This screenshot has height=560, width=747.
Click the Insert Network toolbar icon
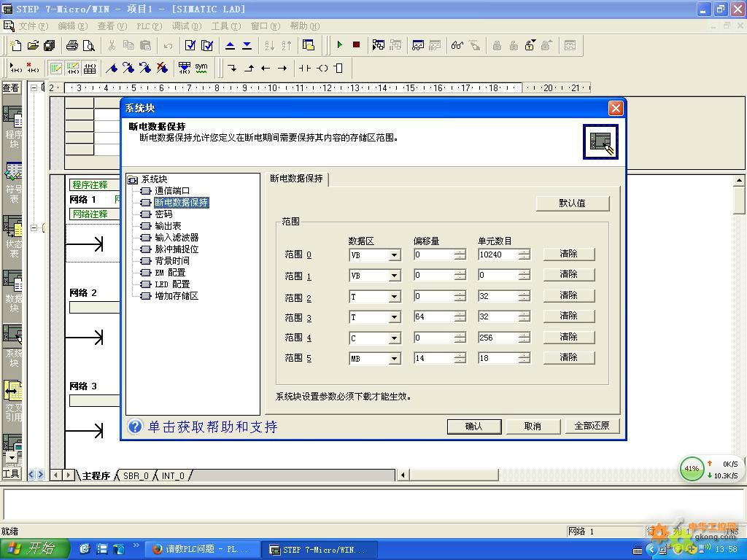tap(16, 68)
